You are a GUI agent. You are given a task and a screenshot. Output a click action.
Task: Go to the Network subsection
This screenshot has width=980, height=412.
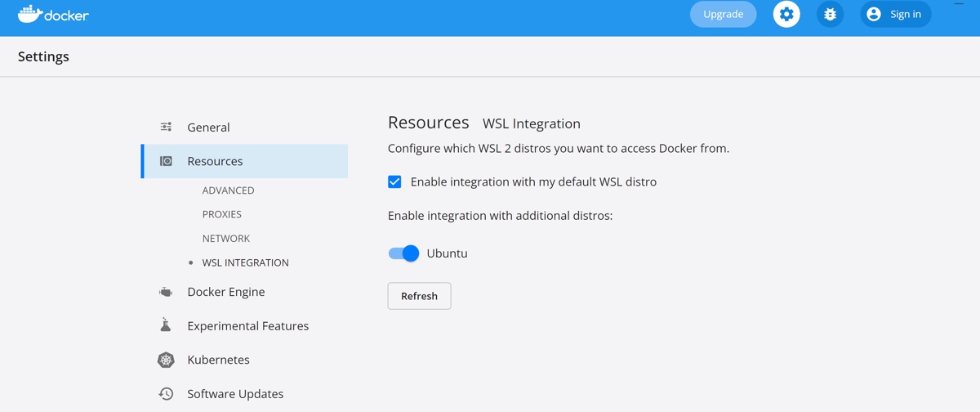(226, 239)
